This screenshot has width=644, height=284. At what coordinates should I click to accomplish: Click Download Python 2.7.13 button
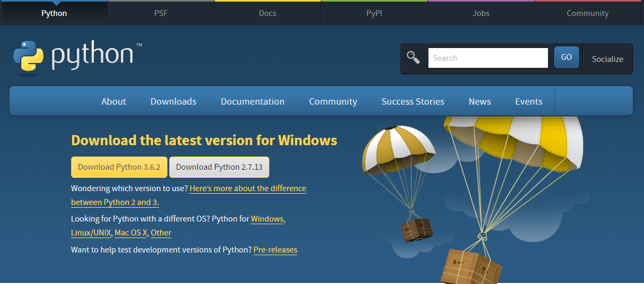(x=219, y=167)
